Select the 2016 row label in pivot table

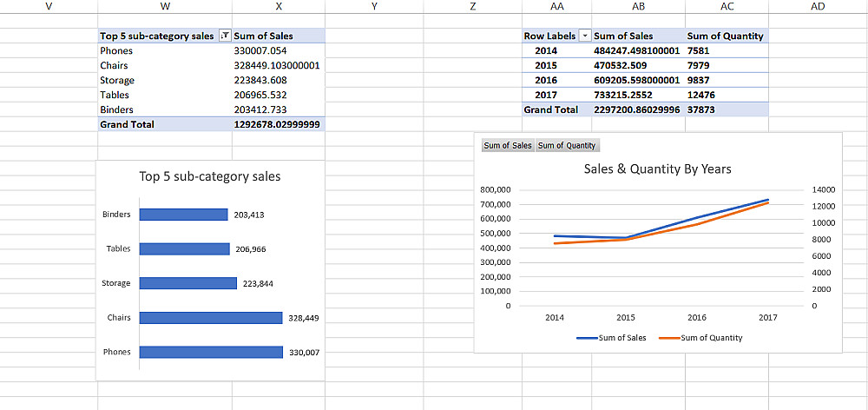[556, 80]
